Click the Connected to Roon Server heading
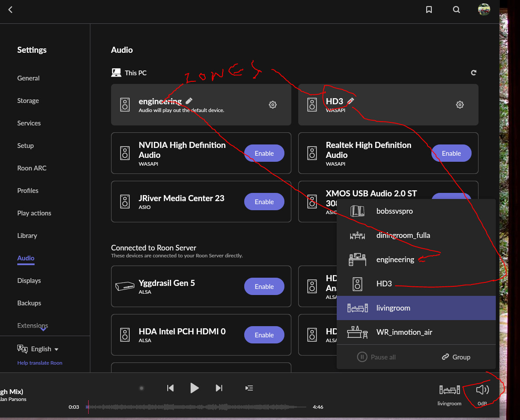Viewport: 520px width, 420px height. pyautogui.click(x=154, y=248)
